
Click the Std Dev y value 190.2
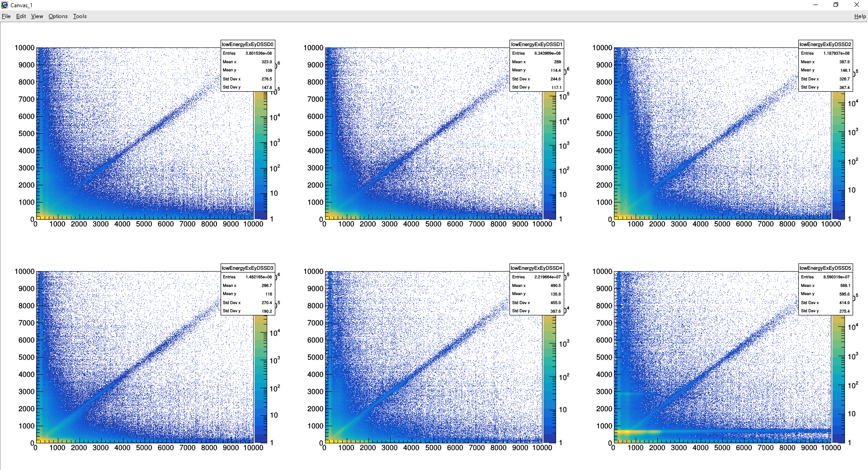tap(267, 311)
